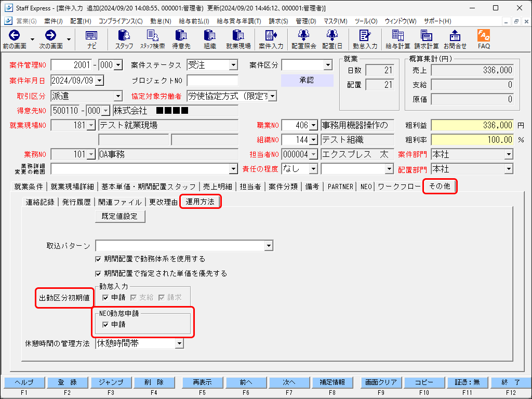
Task: Switch to the 就業条件 tab
Action: (29, 187)
